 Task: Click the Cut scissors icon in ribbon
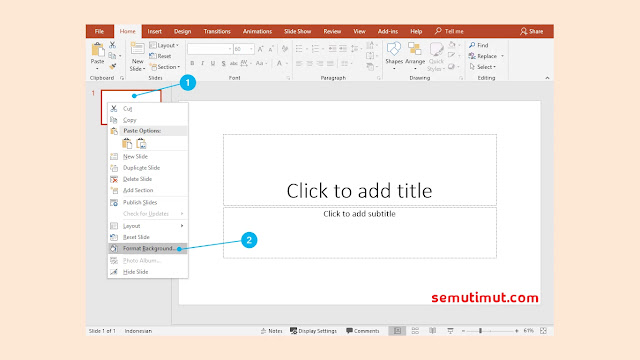click(113, 45)
